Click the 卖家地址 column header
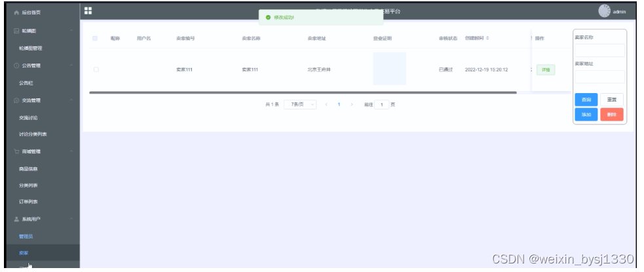 pos(316,38)
